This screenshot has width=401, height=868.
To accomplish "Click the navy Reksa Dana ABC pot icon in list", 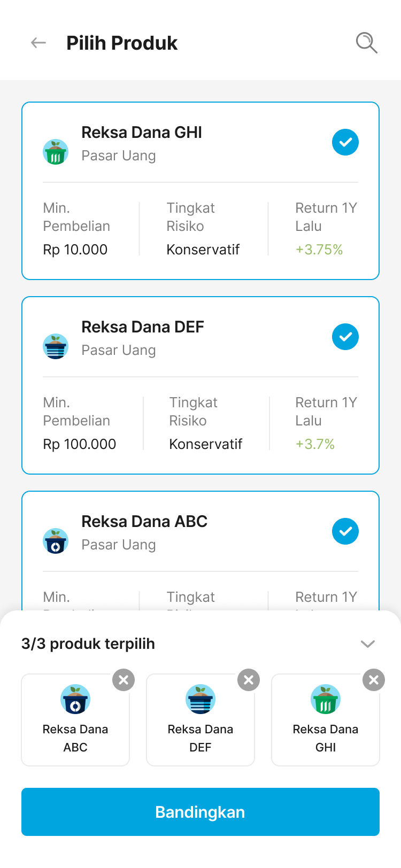I will click(56, 541).
